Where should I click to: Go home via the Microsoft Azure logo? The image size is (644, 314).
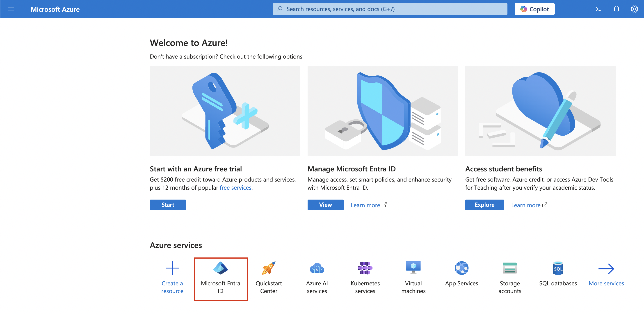pyautogui.click(x=55, y=9)
